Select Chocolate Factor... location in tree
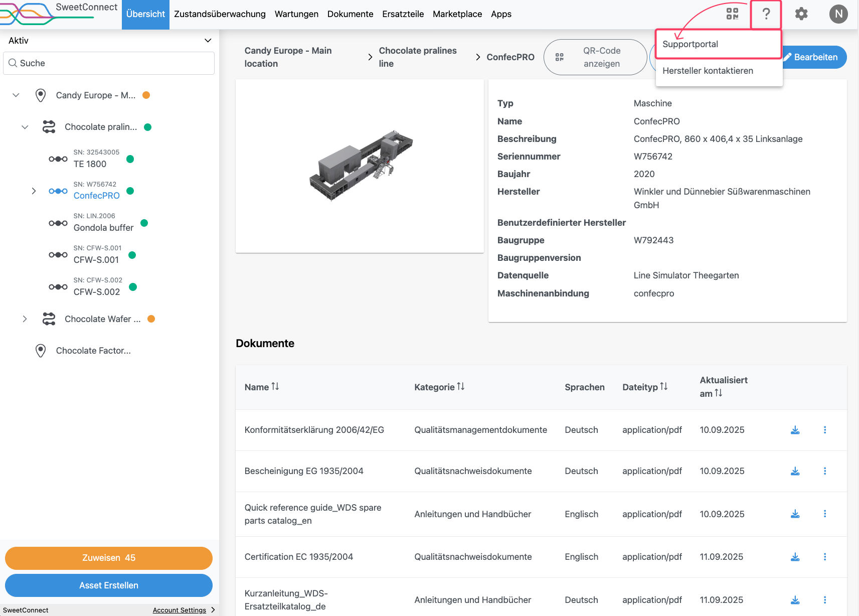The height and width of the screenshot is (616, 859). pos(93,351)
